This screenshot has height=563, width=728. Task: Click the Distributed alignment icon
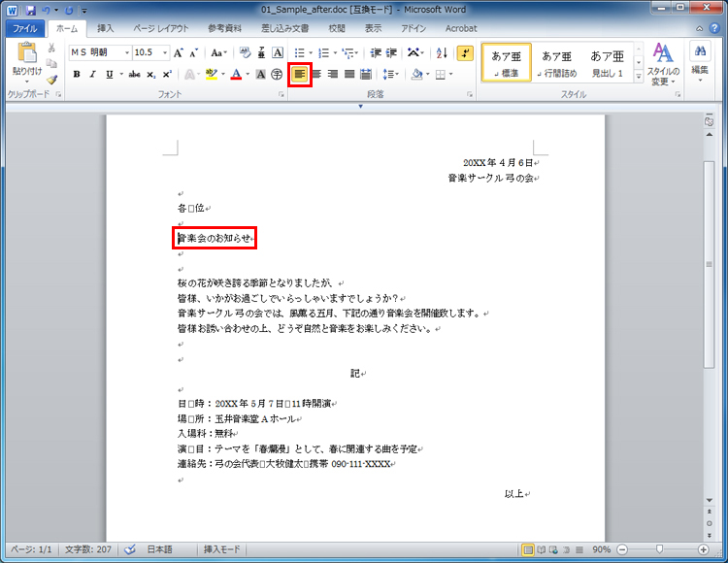(x=366, y=75)
